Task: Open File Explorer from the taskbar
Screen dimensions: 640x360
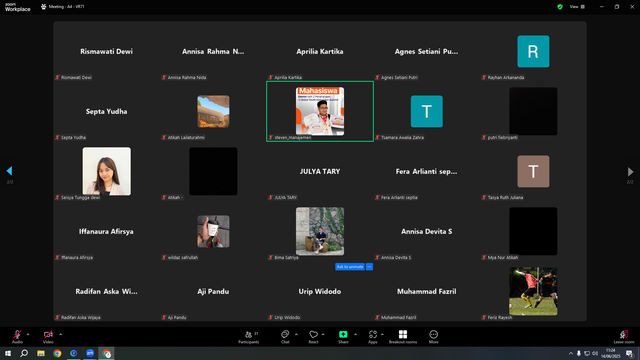Action: point(41,353)
